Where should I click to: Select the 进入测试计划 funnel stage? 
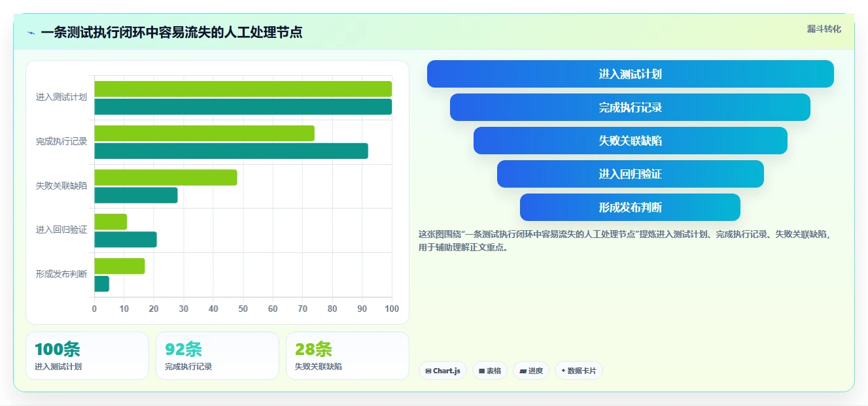tap(631, 74)
